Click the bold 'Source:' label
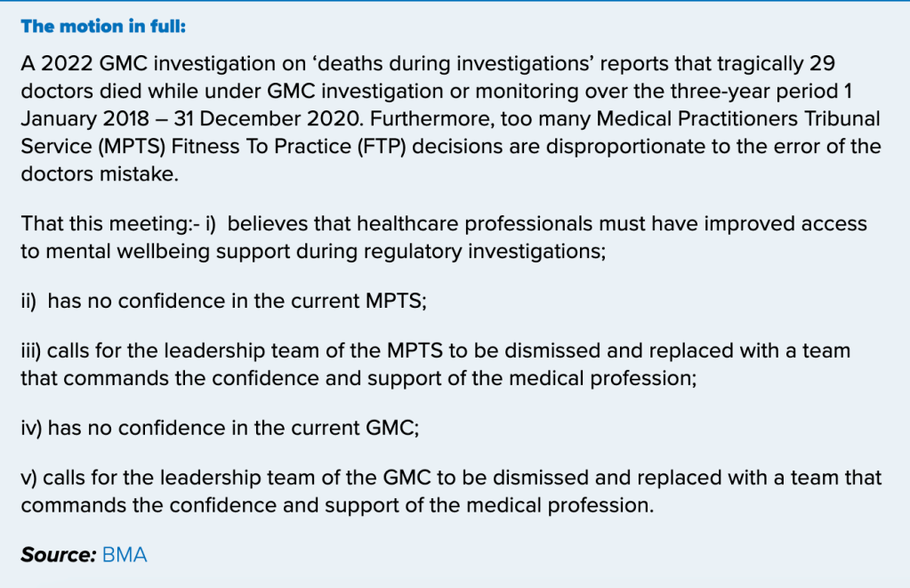910x588 pixels. pyautogui.click(x=58, y=555)
